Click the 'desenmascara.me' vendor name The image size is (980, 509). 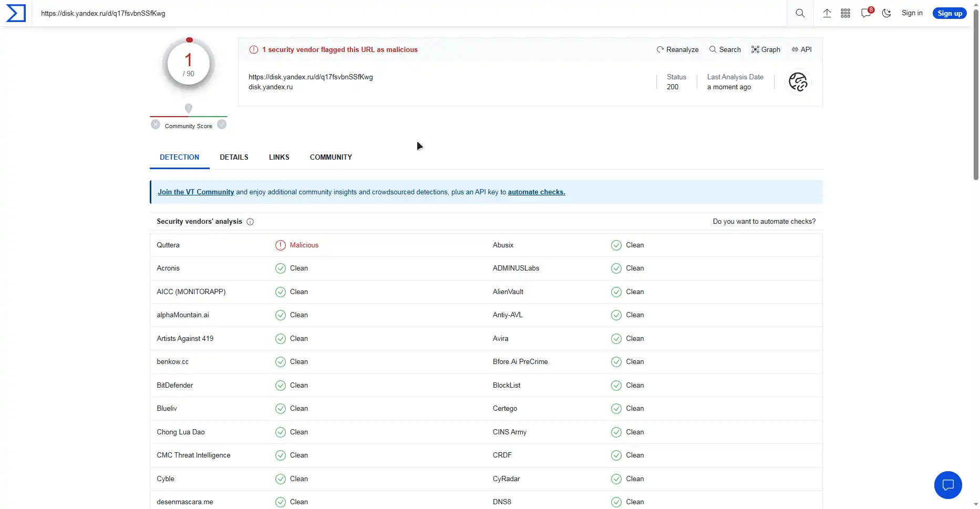[185, 502]
